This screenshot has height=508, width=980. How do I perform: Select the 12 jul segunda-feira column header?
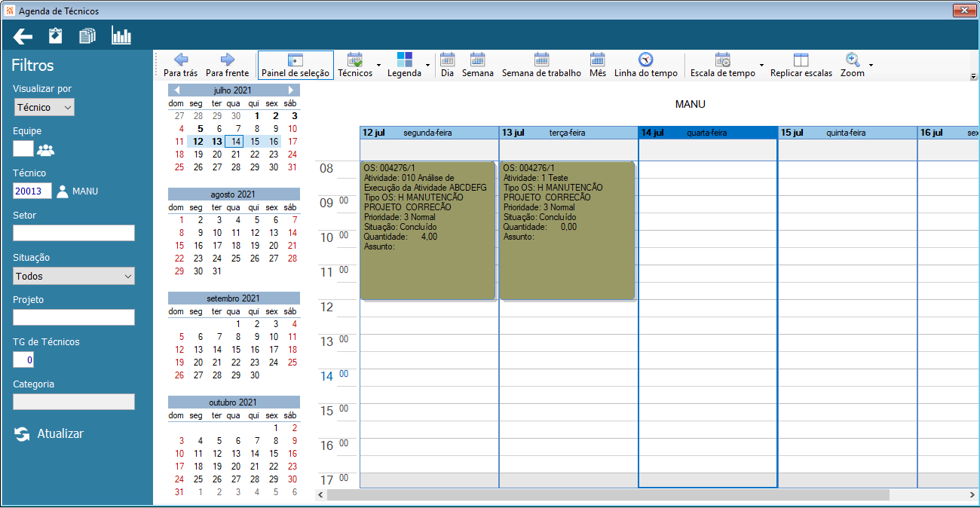tap(429, 133)
